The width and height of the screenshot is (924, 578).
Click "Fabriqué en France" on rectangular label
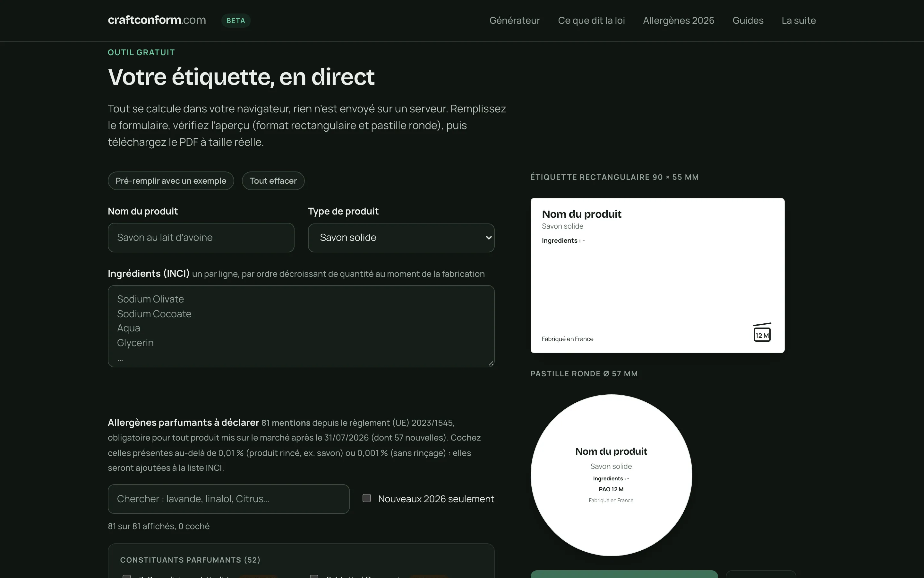tap(567, 339)
